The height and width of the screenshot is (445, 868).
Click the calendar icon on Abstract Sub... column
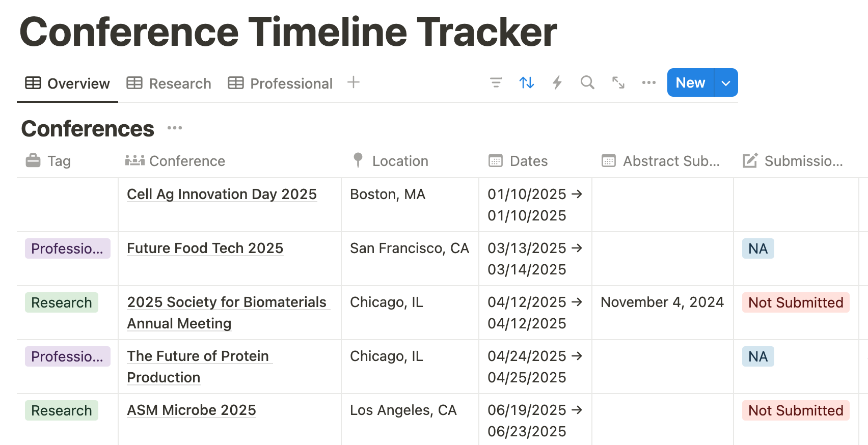[609, 160]
